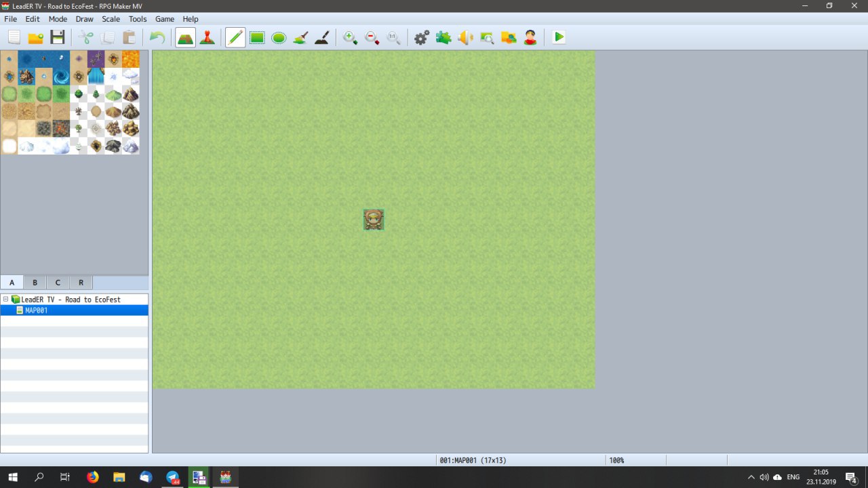Open project using the folder icon

(35, 37)
